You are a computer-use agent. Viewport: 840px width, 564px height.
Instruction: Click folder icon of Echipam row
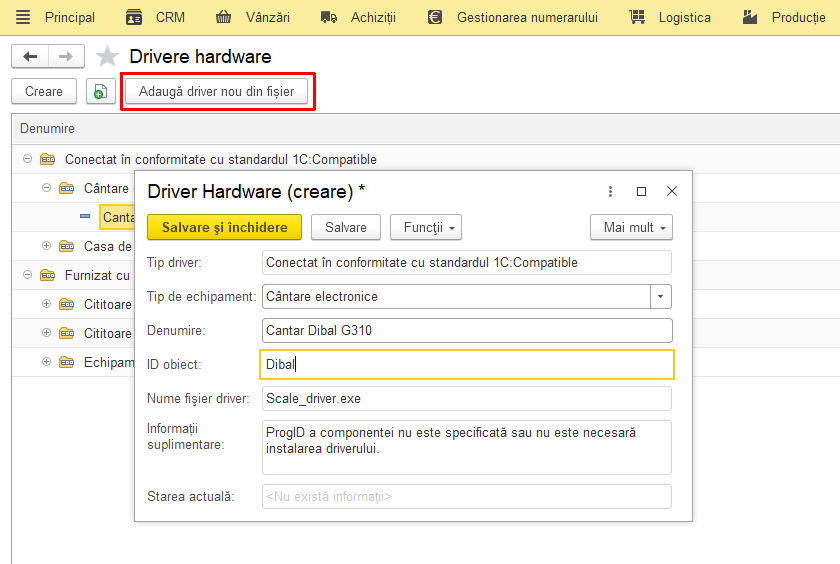(x=66, y=362)
